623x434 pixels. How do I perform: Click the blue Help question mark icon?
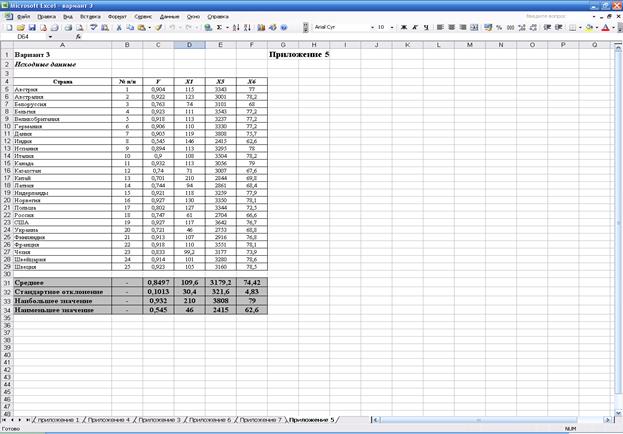point(284,27)
